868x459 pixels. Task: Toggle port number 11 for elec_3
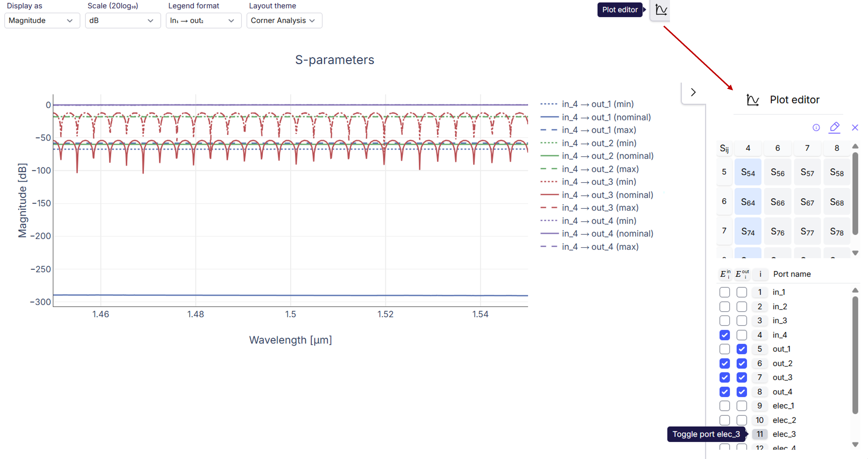(759, 434)
